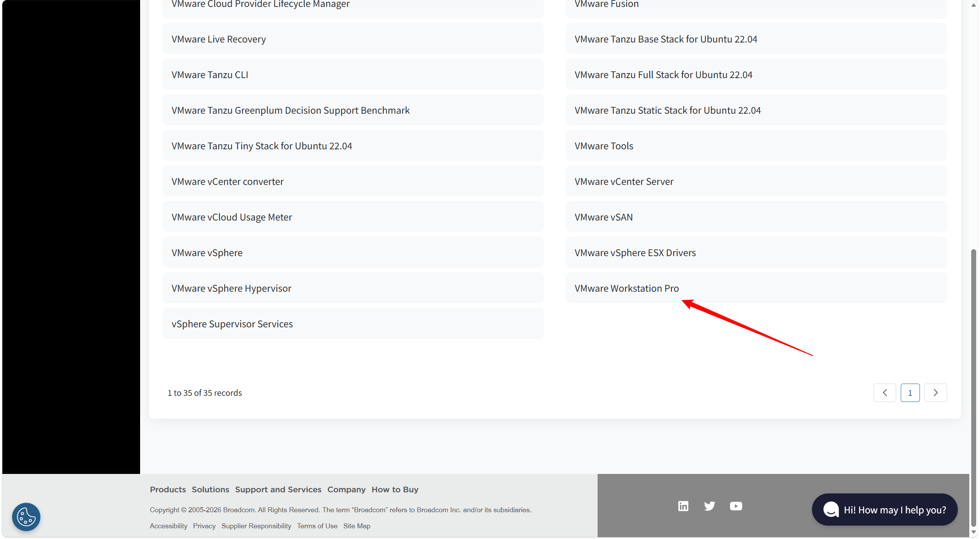Open cookie settings icon
The height and width of the screenshot is (539, 980).
tap(26, 517)
